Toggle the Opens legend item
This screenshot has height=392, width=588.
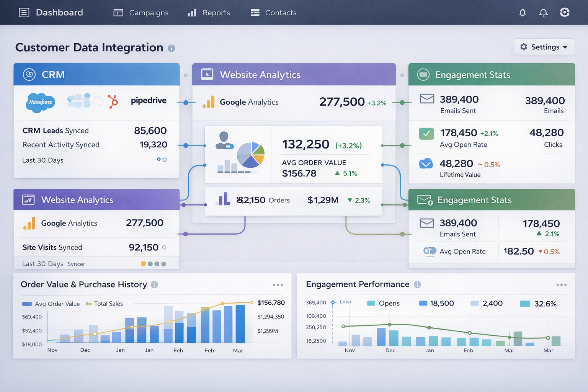(383, 303)
